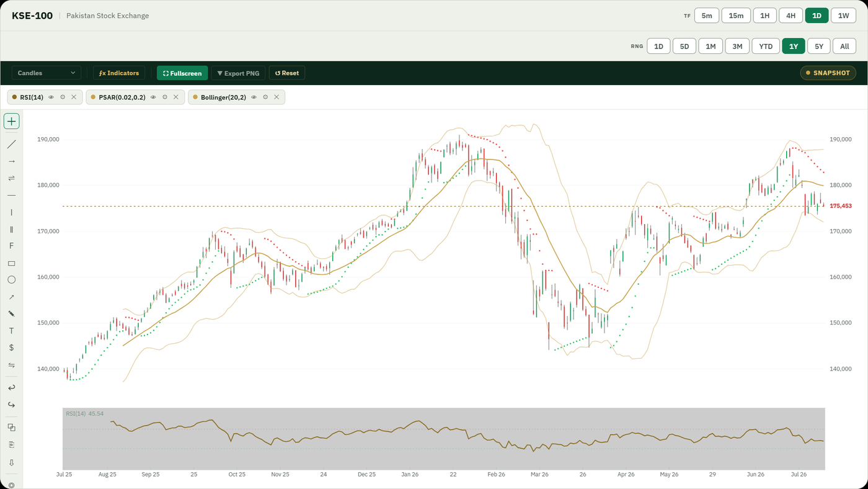Switch timeframe to 4H

(x=790, y=16)
